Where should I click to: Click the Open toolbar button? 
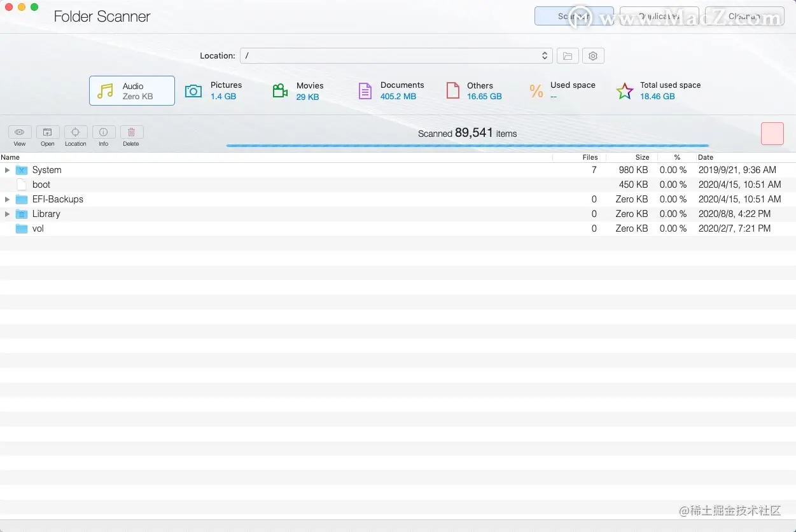pyautogui.click(x=48, y=132)
